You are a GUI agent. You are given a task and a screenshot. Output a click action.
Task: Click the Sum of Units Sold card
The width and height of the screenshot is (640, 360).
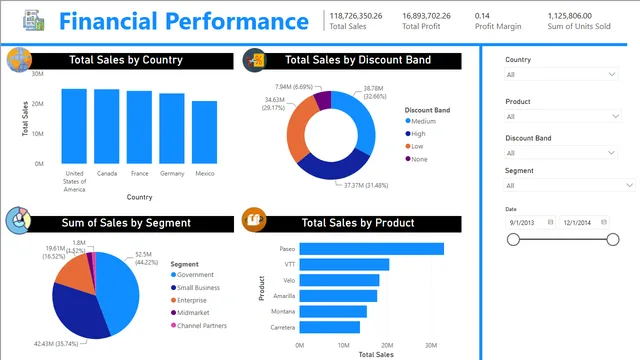pos(579,21)
